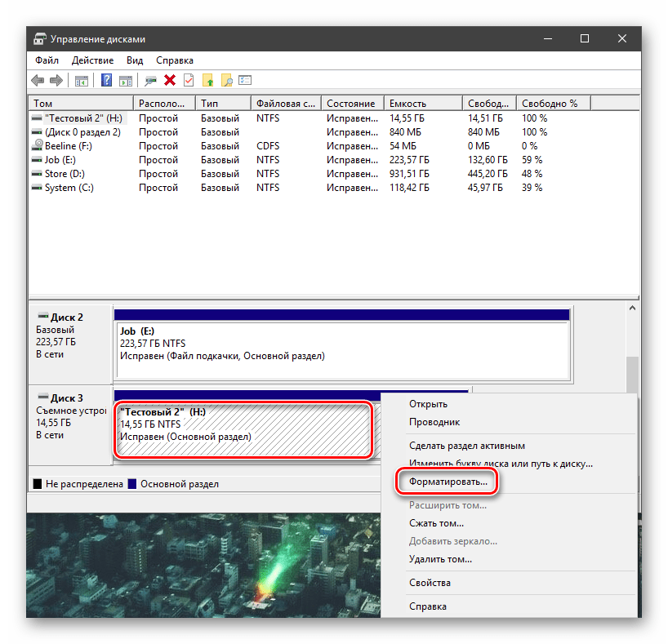Select the "Тестовый 2" (H:) volume row
The width and height of the screenshot is (668, 644).
tap(334, 118)
